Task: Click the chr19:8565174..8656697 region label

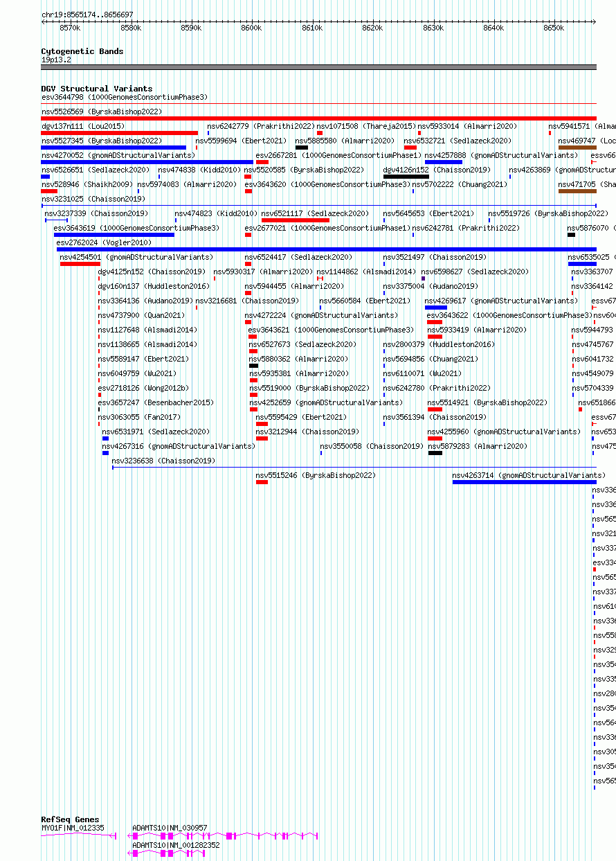Action: pos(87,15)
